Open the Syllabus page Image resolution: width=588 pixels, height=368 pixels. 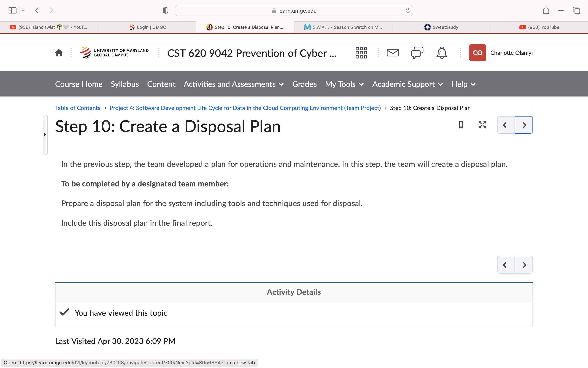(125, 84)
